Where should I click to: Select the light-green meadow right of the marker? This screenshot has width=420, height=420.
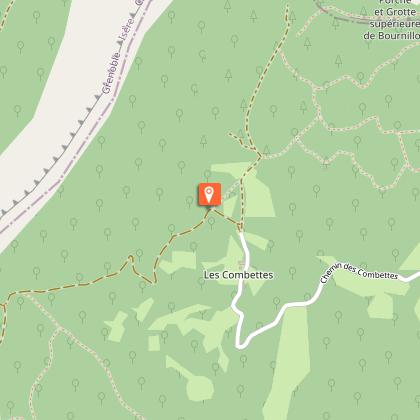coord(258,197)
